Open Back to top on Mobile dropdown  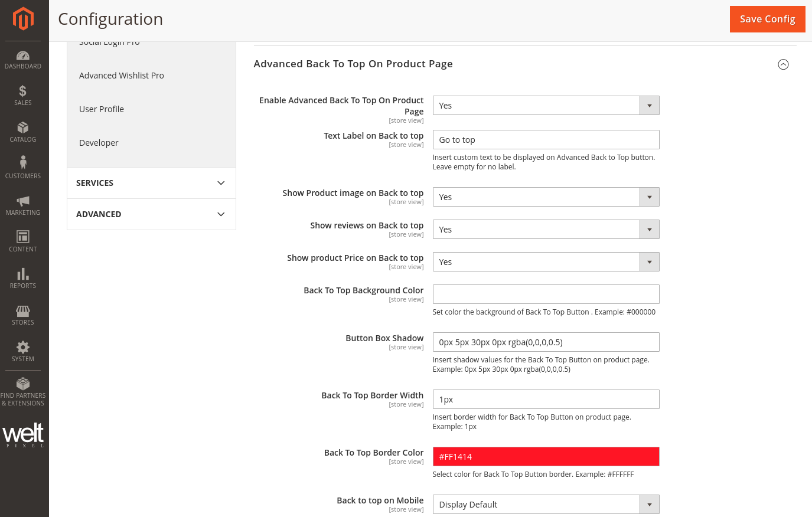pyautogui.click(x=546, y=505)
